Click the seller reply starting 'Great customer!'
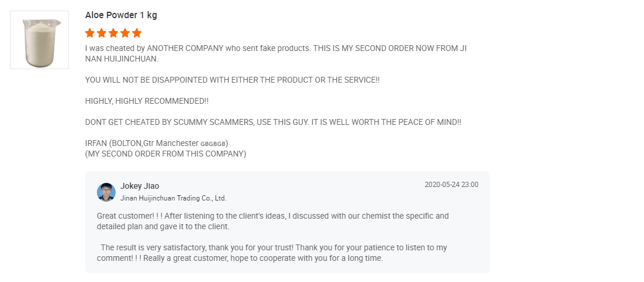 273,222
